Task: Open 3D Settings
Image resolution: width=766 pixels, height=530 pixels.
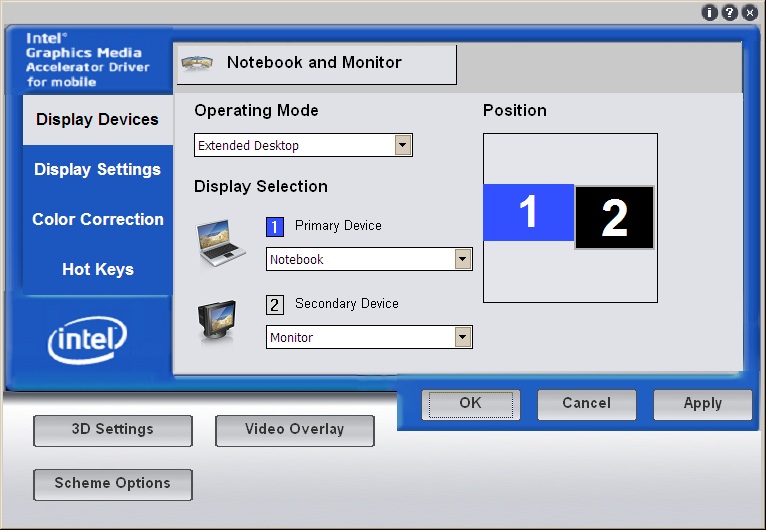Action: 113,430
